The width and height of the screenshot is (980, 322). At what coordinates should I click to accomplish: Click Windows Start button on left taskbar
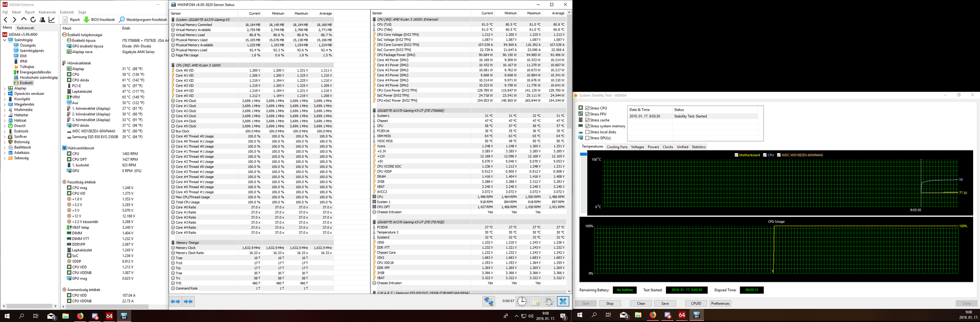click(x=7, y=316)
